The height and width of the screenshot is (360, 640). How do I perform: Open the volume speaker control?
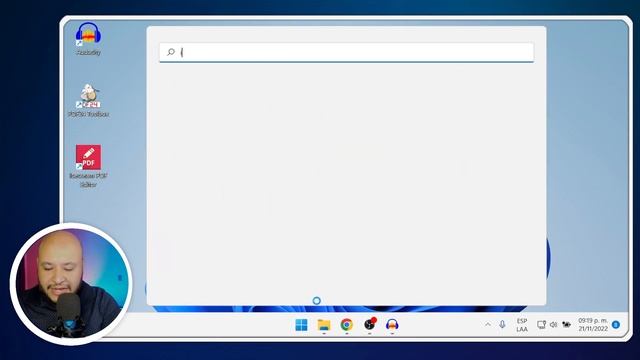pos(553,325)
